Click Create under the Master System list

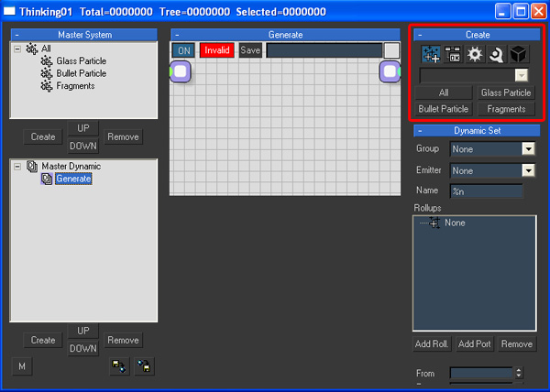click(43, 136)
